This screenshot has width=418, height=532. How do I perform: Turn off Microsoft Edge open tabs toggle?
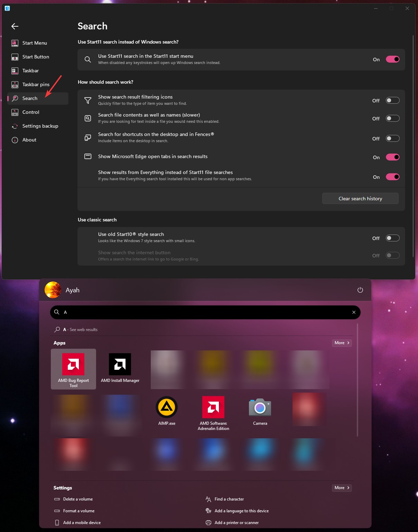click(392, 157)
